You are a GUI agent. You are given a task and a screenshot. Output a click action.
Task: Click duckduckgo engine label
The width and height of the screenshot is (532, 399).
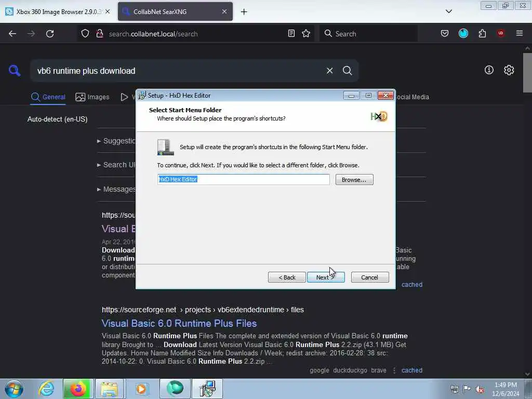[350, 370]
